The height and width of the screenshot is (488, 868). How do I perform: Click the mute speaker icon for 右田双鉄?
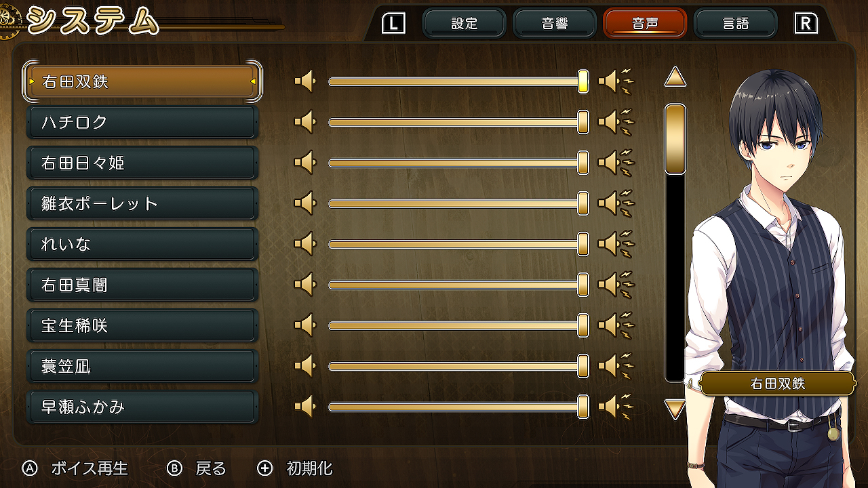305,82
